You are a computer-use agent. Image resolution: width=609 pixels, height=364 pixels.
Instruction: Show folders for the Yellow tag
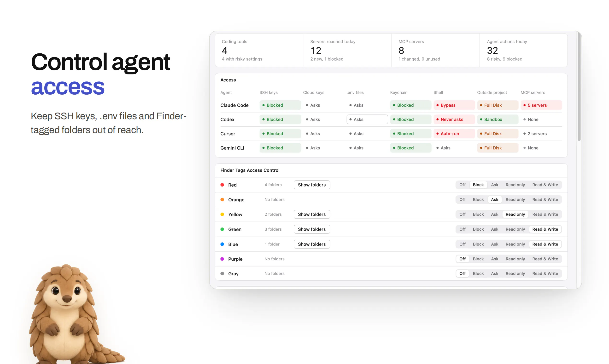point(312,214)
